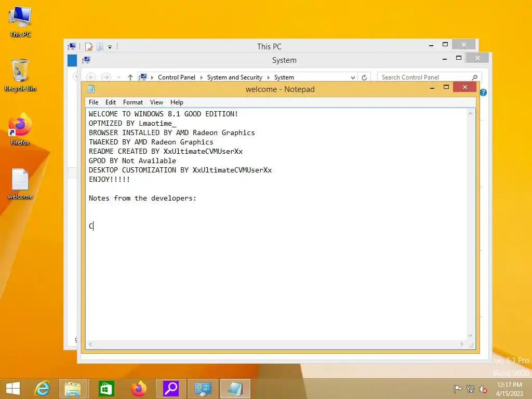The image size is (532, 399).
Task: Open Windows Store from taskbar
Action: (x=106, y=389)
